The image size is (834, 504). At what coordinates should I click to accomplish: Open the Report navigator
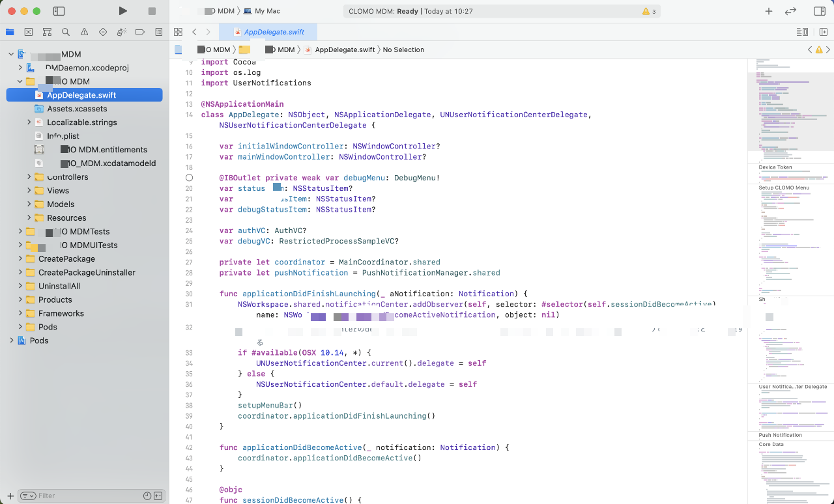click(158, 32)
